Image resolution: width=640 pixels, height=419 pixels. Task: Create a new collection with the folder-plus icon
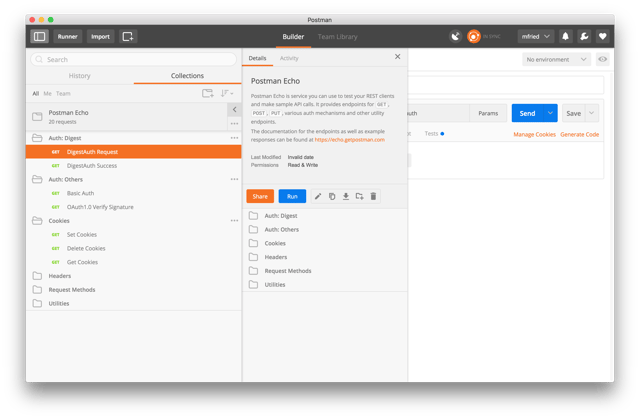[208, 93]
